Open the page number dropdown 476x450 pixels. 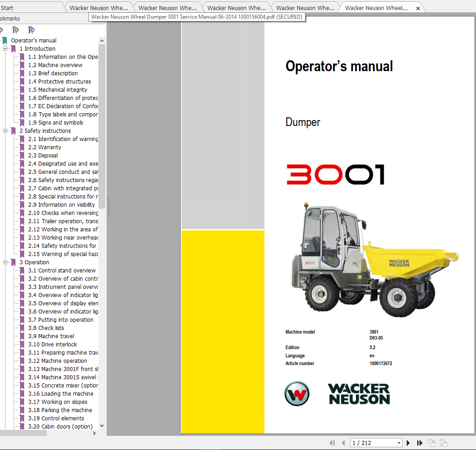399,443
